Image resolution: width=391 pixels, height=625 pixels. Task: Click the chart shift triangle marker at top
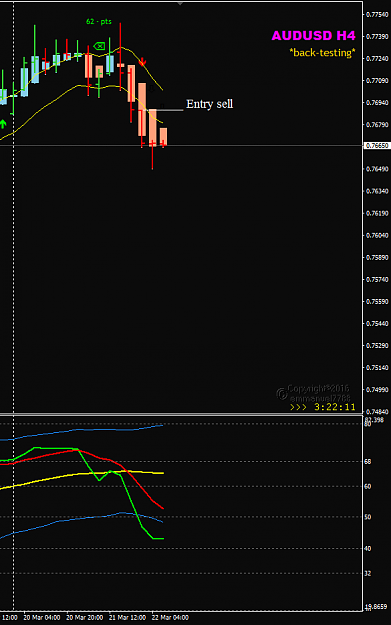tap(180, 3)
